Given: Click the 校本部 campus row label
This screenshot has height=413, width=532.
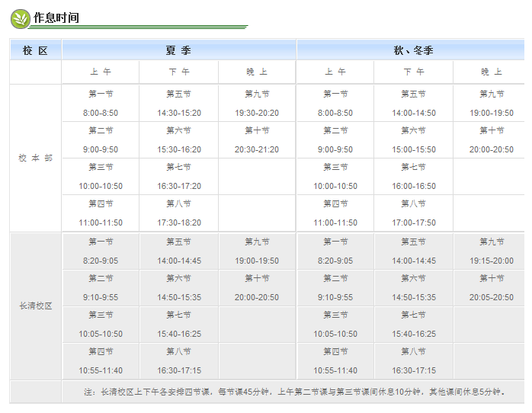Looking at the screenshot, I should click(35, 158).
